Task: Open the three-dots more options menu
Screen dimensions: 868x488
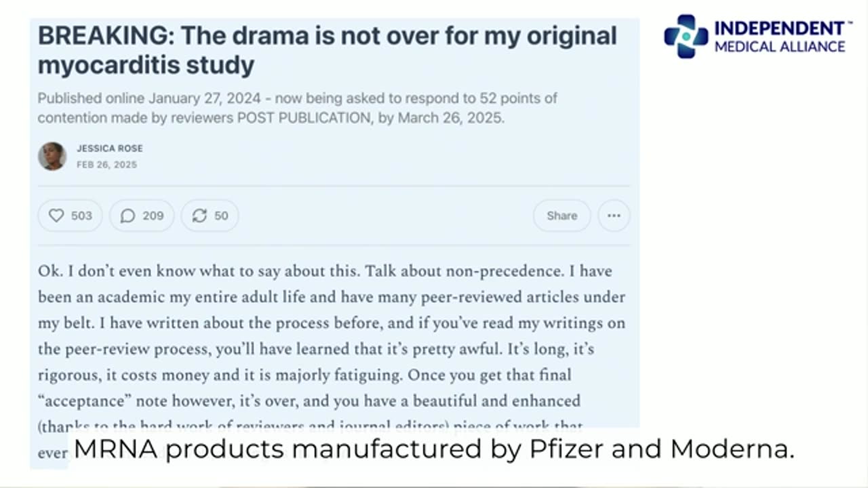Action: point(614,216)
